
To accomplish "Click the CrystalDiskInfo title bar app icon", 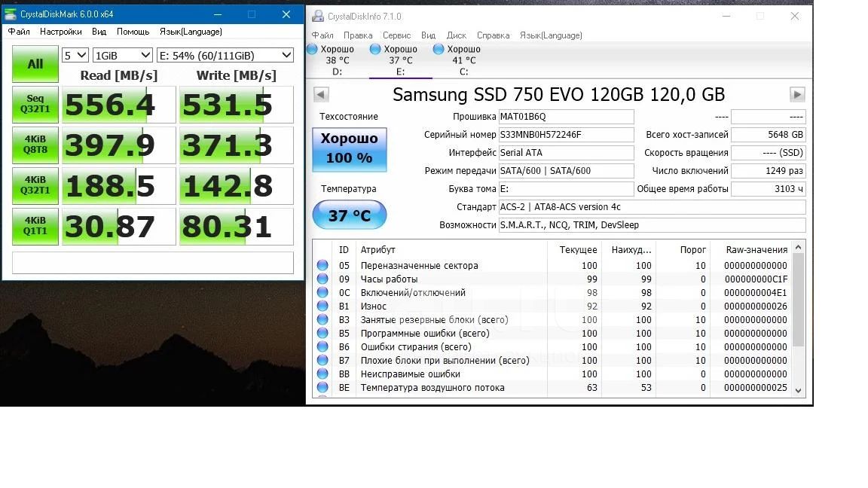I will point(318,16).
